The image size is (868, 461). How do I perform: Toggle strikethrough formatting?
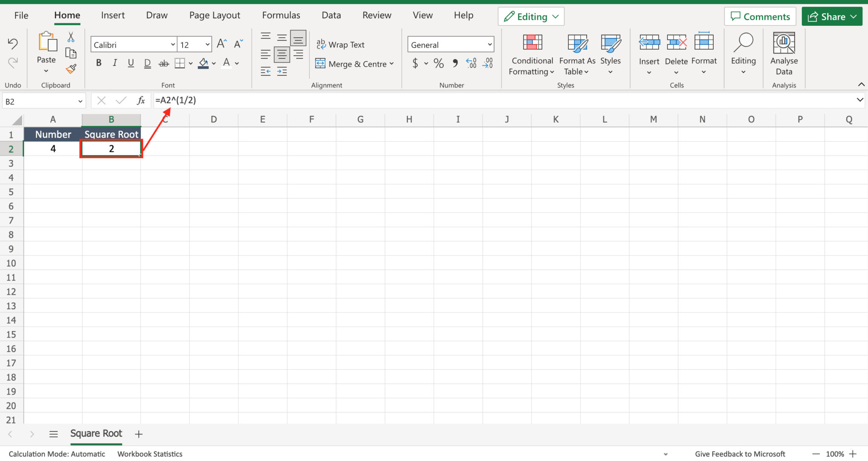[x=163, y=62]
